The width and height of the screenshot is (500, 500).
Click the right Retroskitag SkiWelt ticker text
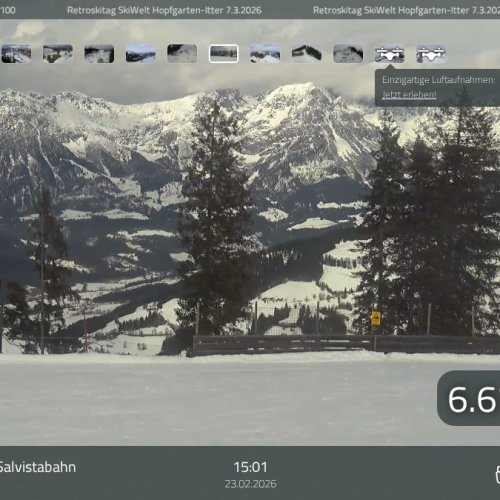pos(406,10)
